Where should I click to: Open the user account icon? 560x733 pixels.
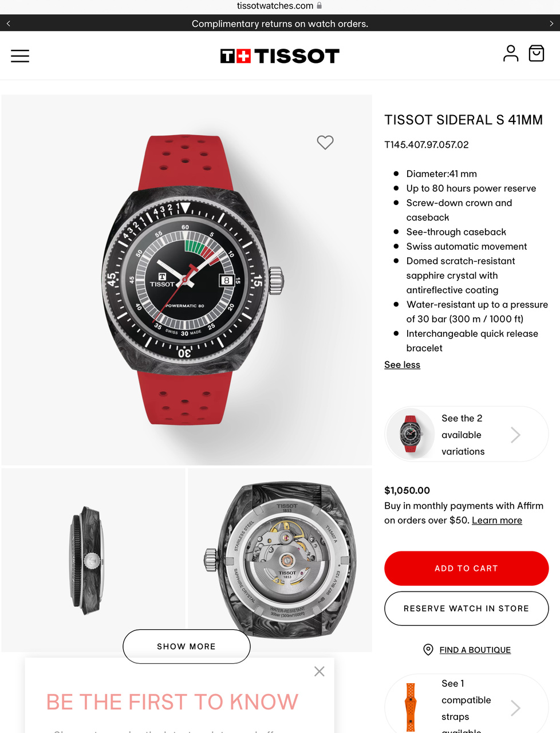(511, 53)
